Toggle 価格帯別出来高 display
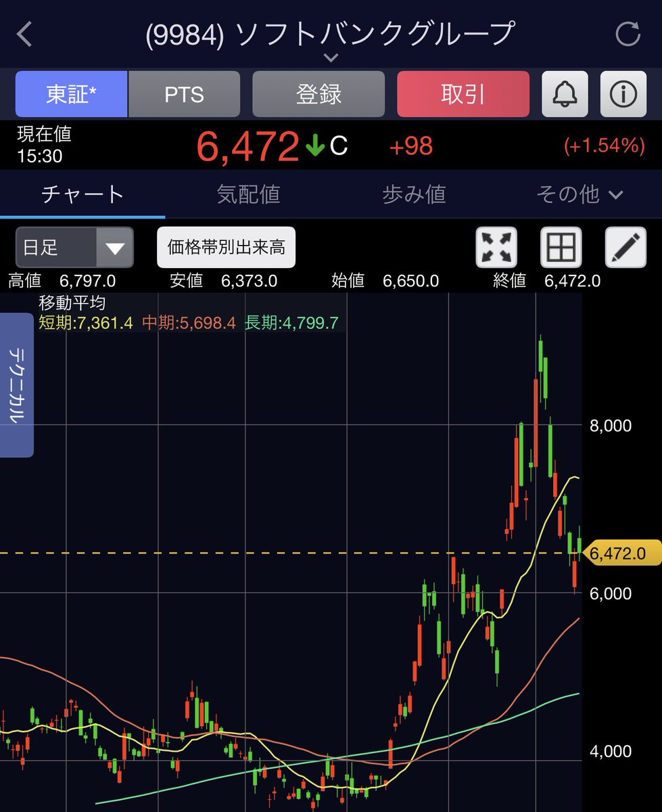The width and height of the screenshot is (662, 812). (227, 248)
